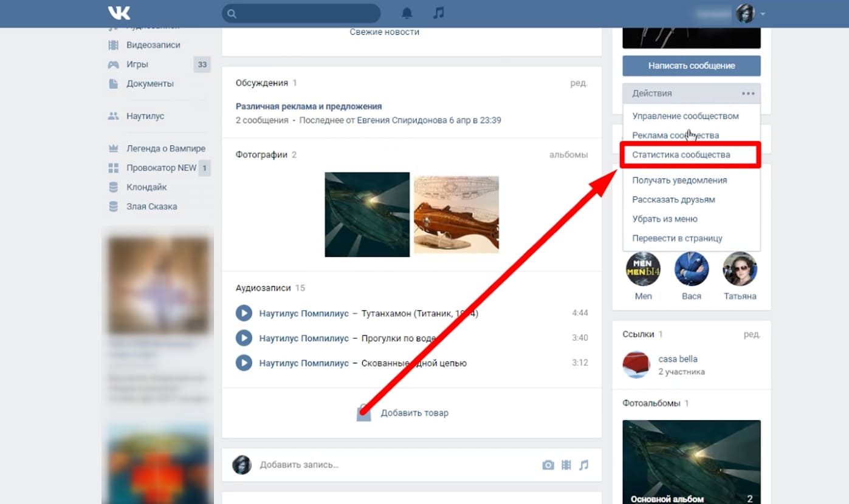849x504 pixels.
Task: Click the VK logo in header
Action: coord(119,13)
